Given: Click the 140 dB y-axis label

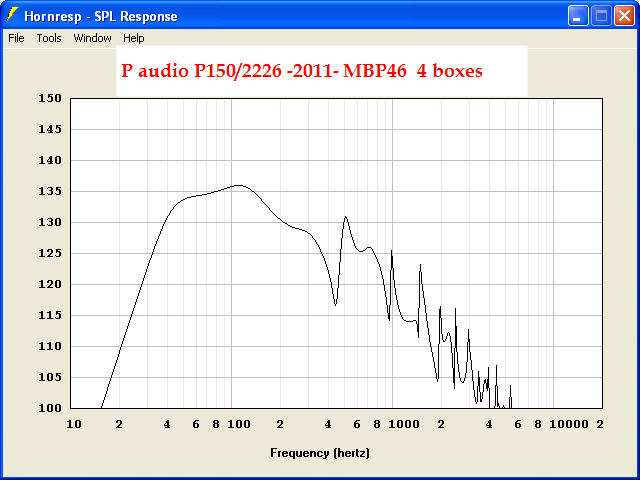Looking at the screenshot, I should pos(50,160).
